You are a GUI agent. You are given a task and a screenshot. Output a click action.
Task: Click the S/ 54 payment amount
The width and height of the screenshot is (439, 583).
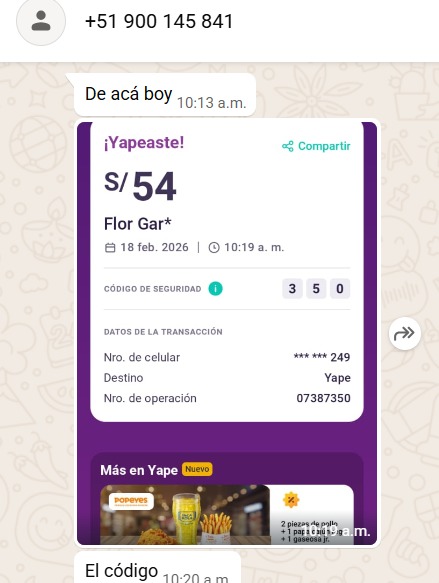point(140,186)
